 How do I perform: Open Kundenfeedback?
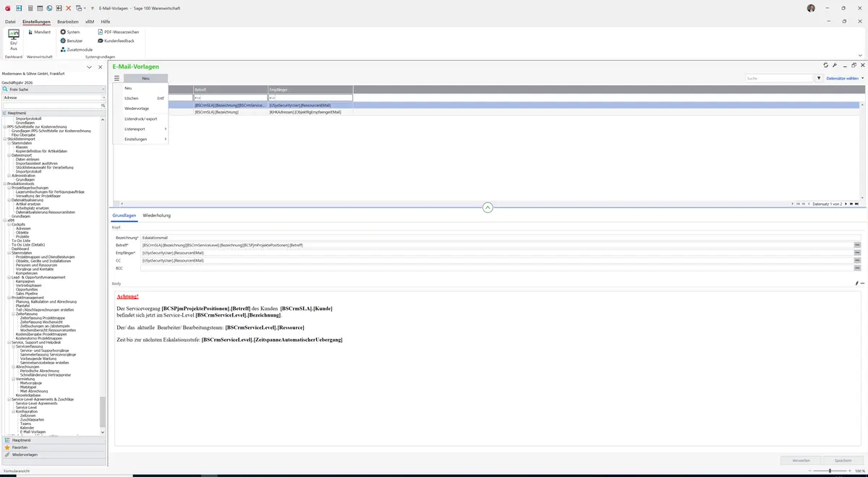click(x=116, y=40)
